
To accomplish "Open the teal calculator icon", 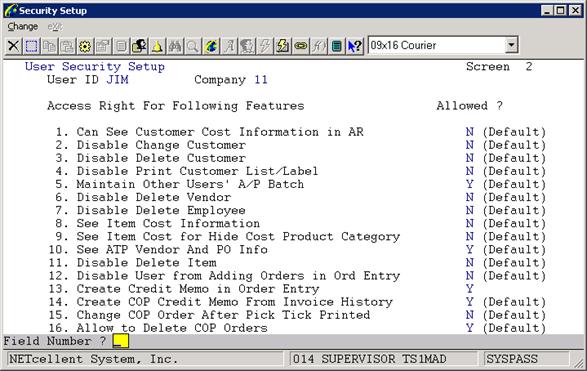I will click(337, 46).
